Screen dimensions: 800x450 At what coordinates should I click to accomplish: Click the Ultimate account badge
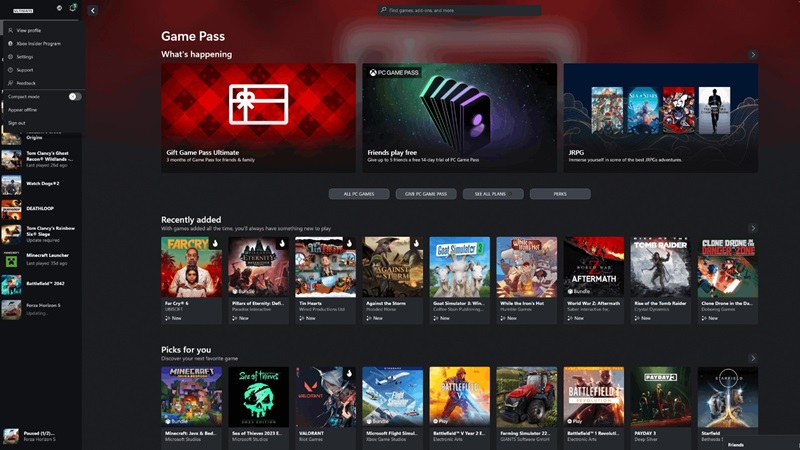[x=23, y=10]
